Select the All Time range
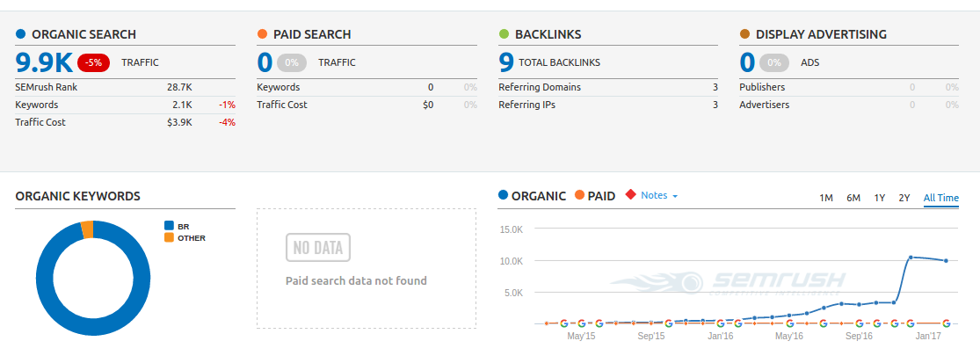This screenshot has height=363, width=980. tap(940, 198)
